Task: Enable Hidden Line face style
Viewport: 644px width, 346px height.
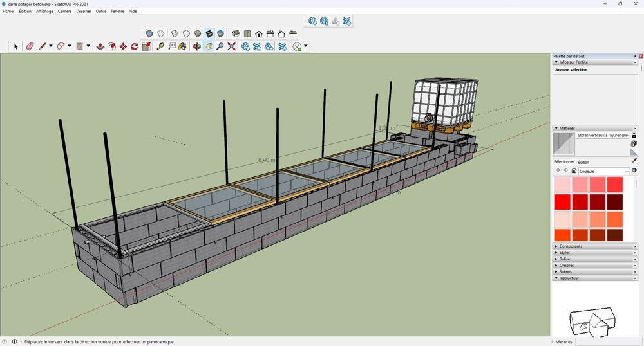Action: (x=187, y=33)
